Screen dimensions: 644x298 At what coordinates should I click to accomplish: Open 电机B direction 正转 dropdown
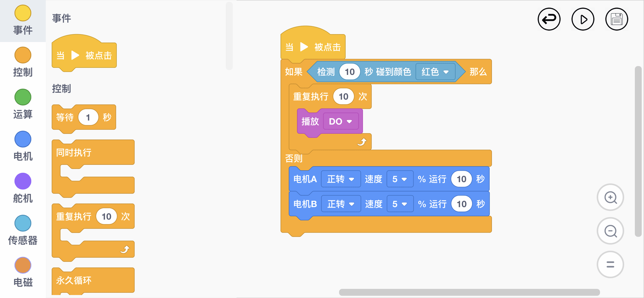click(341, 204)
